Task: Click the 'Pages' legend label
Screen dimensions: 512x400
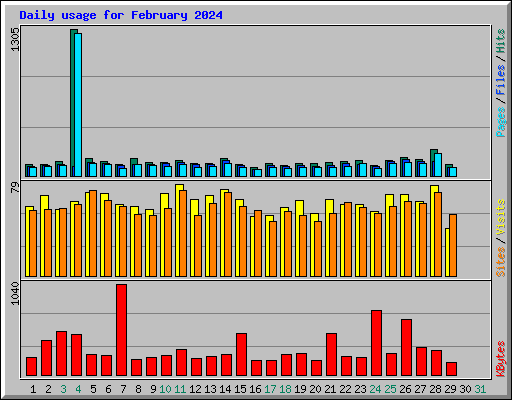Action: 501,122
